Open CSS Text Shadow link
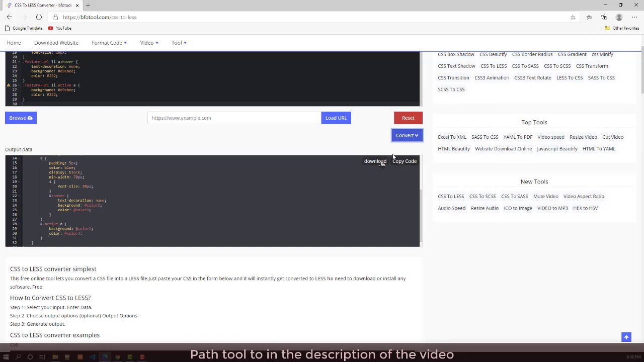 456,66
